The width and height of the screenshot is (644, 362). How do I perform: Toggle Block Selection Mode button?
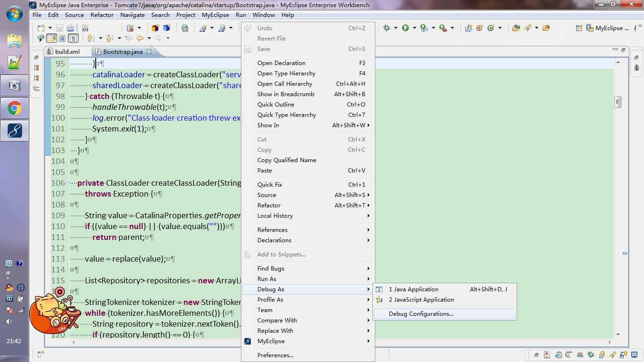point(62,38)
